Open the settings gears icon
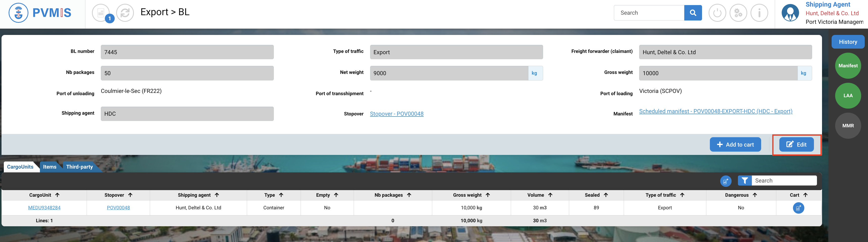 738,13
